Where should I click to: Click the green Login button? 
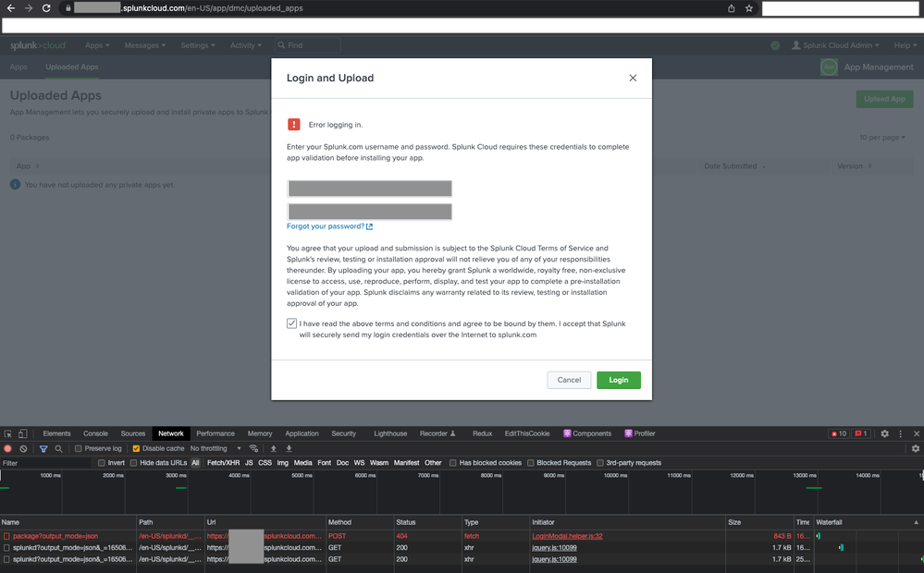click(x=618, y=380)
